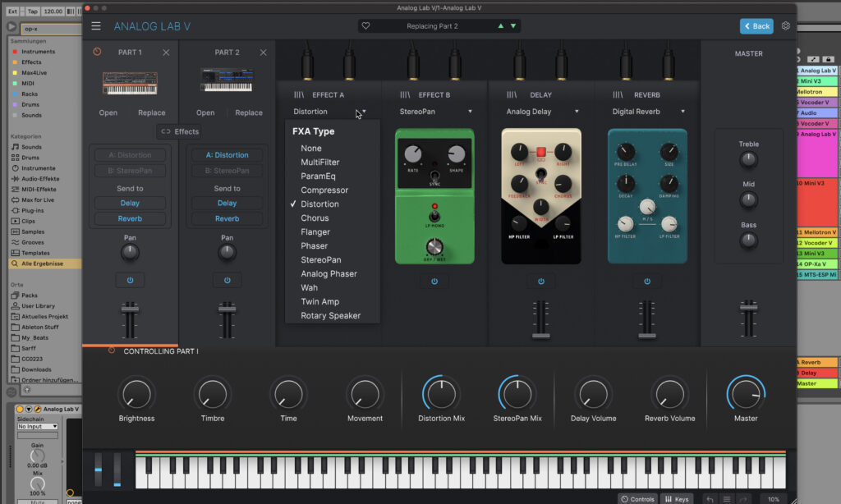Click the Brightness macro knob

pos(137,394)
